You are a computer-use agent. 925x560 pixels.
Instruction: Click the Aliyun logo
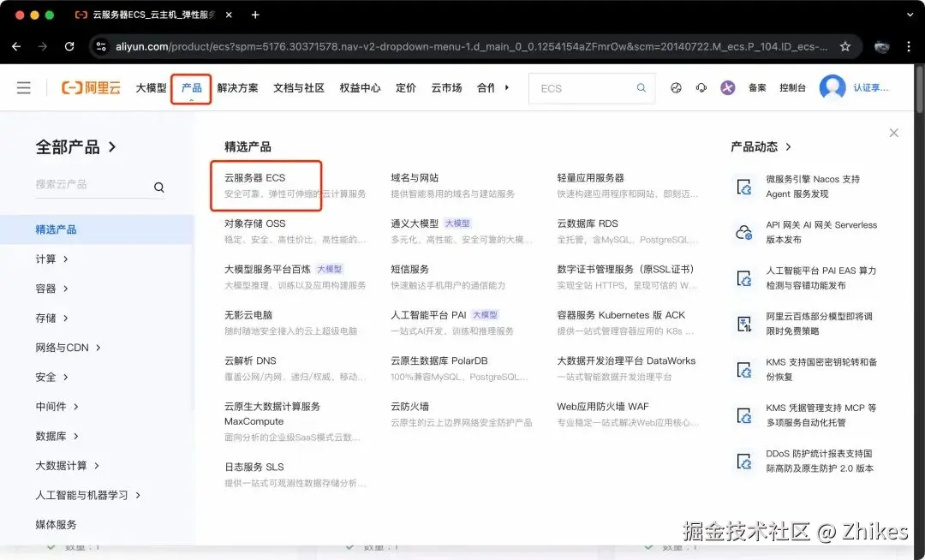pyautogui.click(x=91, y=88)
